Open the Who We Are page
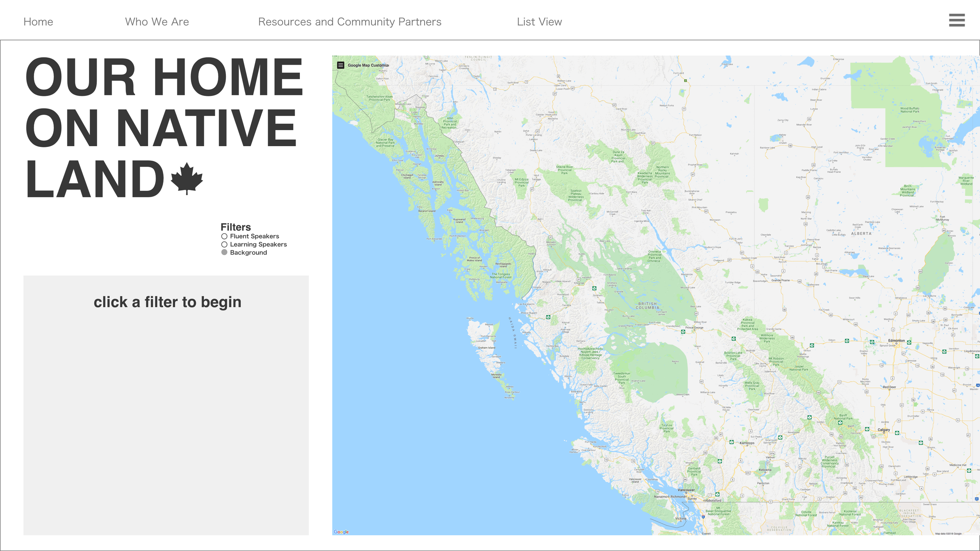Screen dimensions: 980x551 click(157, 22)
